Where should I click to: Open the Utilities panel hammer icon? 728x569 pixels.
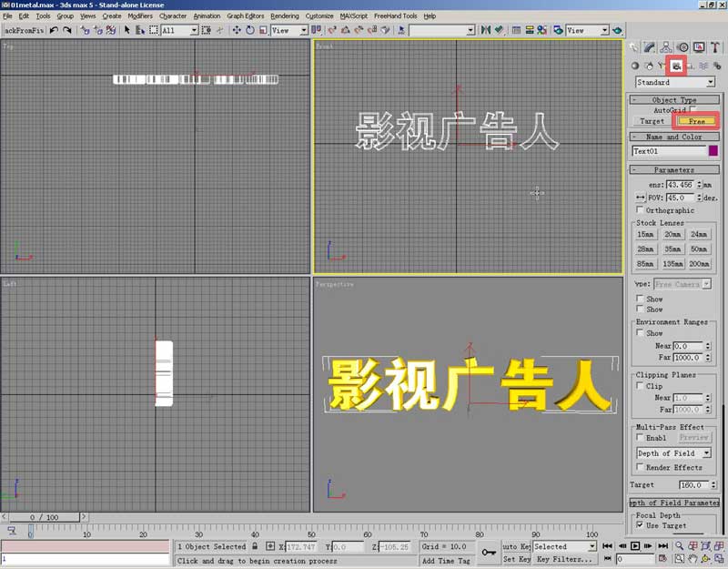point(715,47)
